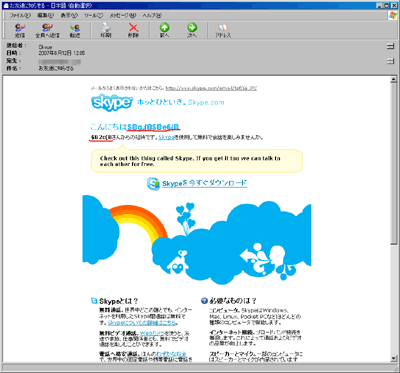Click the date 2007年6月12日 in the header
The width and height of the screenshot is (400, 373).
pos(62,53)
